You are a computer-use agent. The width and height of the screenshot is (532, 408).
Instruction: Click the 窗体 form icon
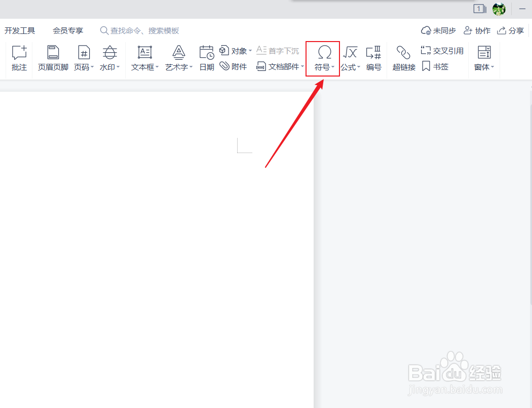[x=484, y=53]
